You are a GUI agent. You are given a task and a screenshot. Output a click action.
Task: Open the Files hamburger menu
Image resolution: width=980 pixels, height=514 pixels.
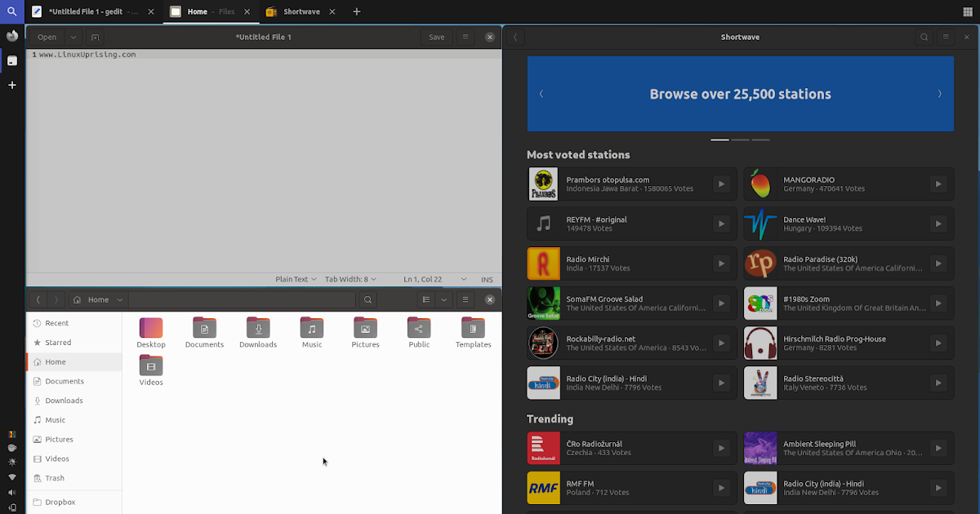pos(465,299)
